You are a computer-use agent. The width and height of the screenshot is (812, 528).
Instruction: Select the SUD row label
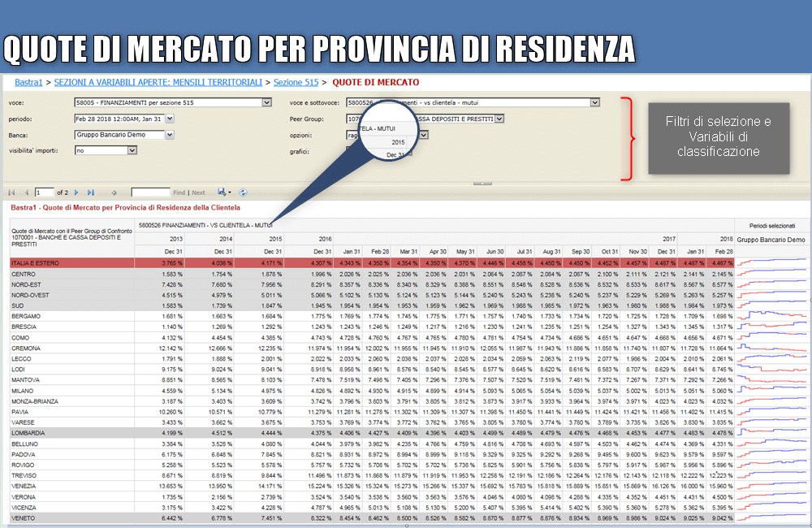tap(18, 305)
